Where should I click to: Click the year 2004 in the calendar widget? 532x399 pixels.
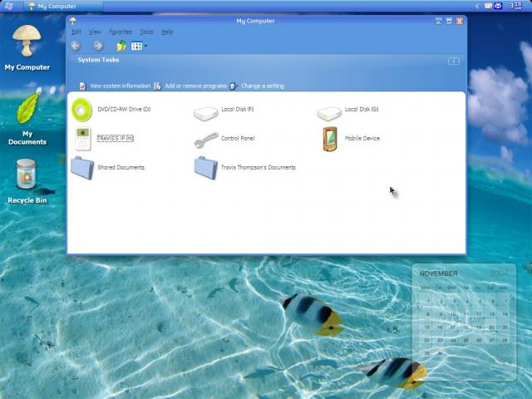(499, 273)
